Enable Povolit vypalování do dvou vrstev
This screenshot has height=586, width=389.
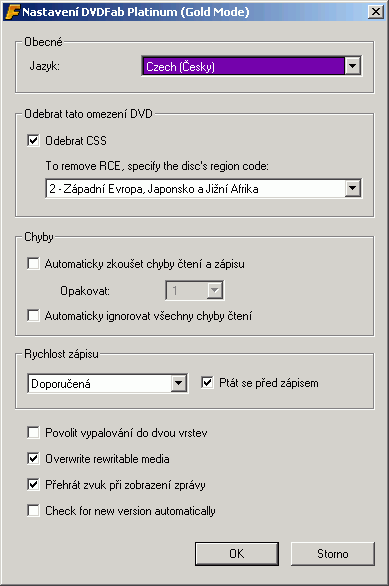(33, 433)
